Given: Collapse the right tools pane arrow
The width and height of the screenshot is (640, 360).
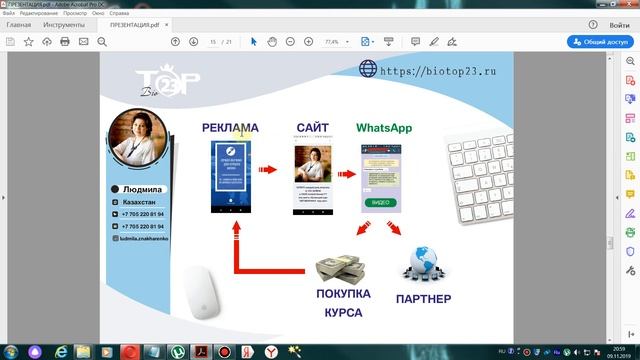Looking at the screenshot, I should pyautogui.click(x=617, y=198).
